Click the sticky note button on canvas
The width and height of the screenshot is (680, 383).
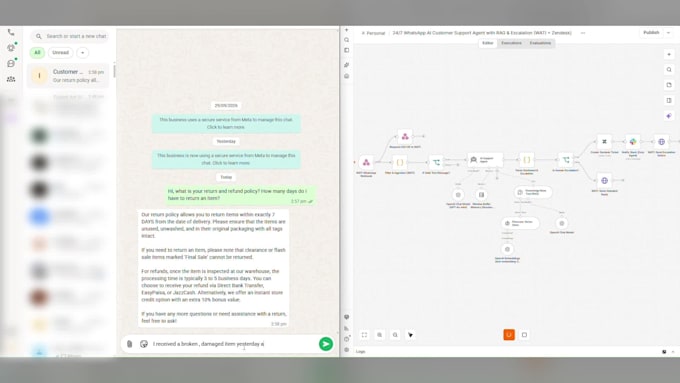tap(669, 85)
